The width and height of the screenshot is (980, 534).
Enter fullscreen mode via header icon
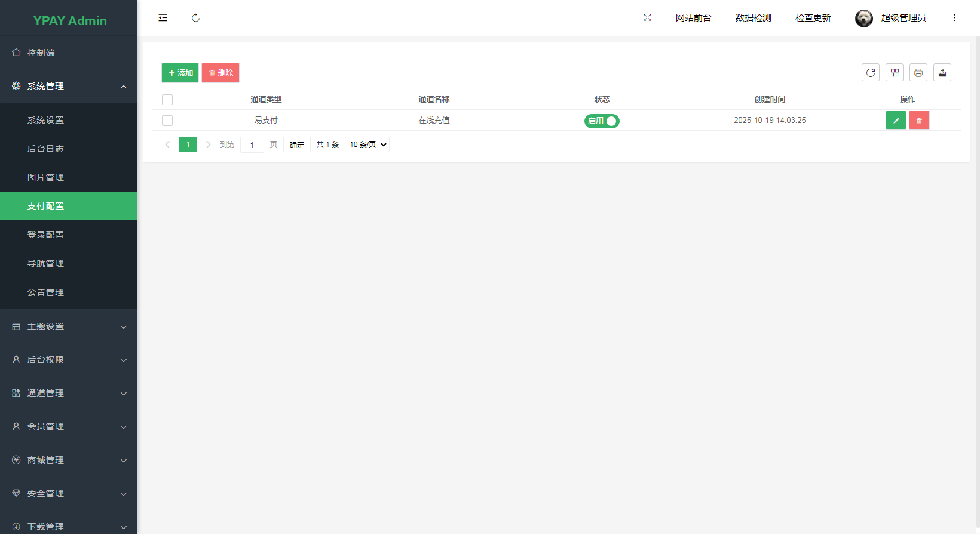647,18
